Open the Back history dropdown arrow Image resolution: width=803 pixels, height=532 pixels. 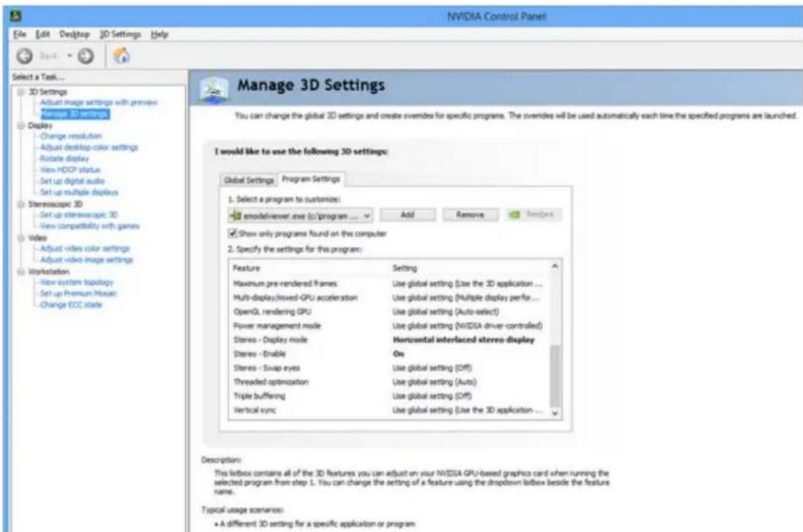70,56
